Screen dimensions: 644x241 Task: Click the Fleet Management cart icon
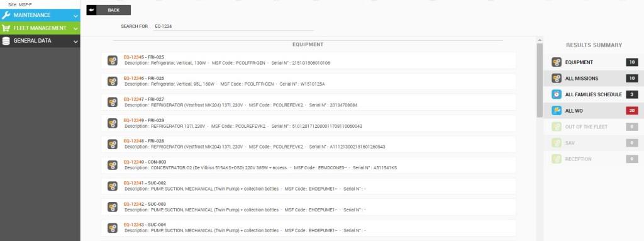click(x=6, y=28)
